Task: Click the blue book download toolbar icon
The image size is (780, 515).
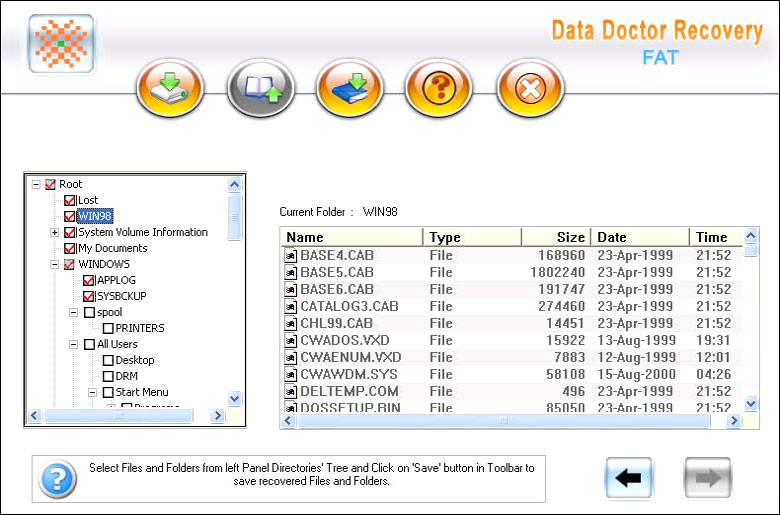Action: [350, 88]
